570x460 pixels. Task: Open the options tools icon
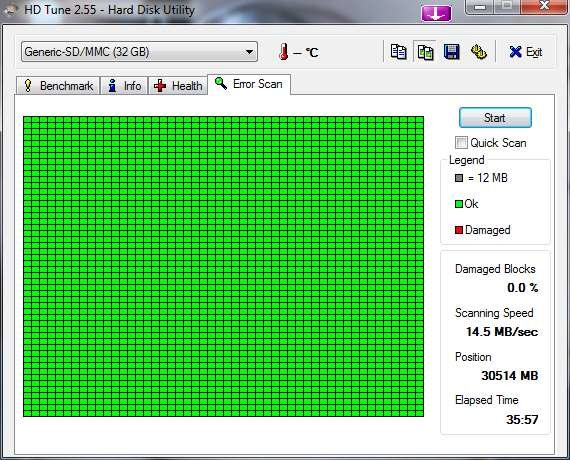(479, 52)
